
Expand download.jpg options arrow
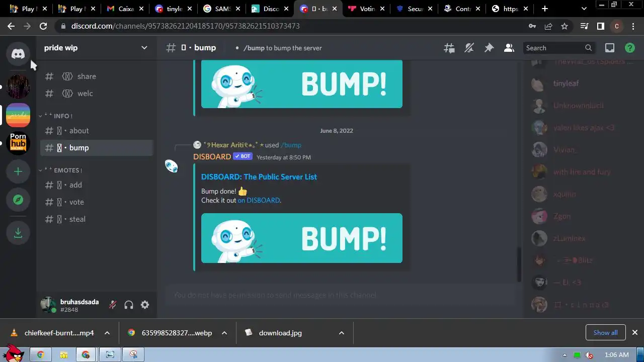coord(342,333)
